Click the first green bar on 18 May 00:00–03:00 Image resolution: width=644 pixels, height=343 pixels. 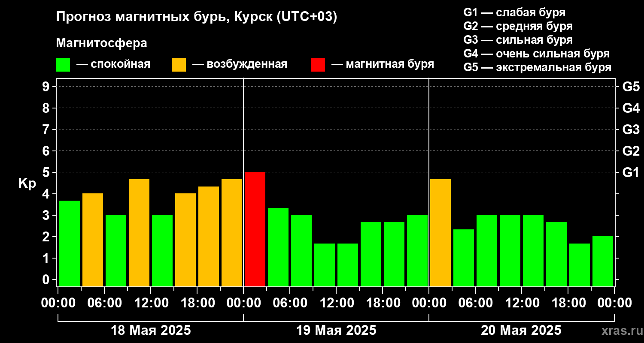(70, 244)
